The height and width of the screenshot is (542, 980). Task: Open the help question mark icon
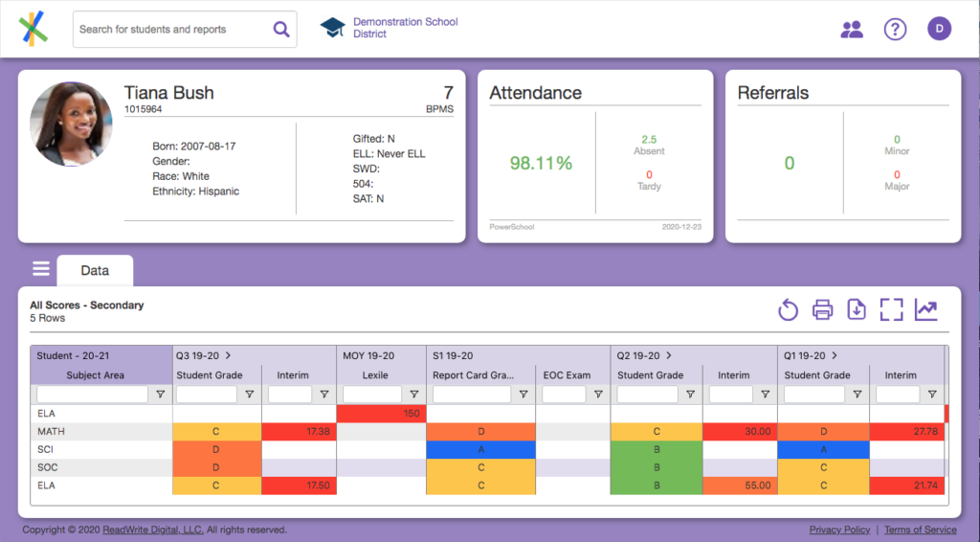[895, 30]
